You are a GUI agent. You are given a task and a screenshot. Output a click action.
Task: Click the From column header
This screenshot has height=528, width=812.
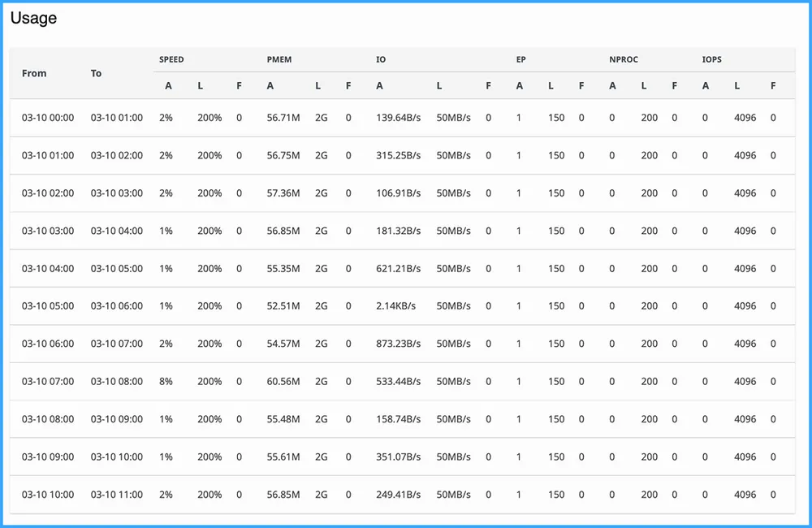point(34,73)
